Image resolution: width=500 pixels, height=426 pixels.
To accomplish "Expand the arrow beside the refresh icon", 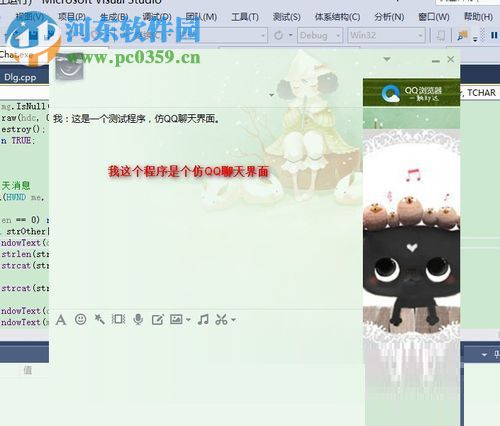I will 290,35.
